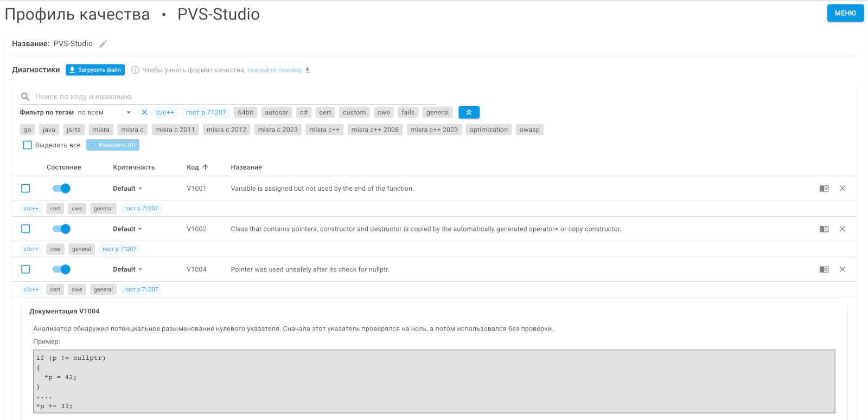The image size is (868, 420).
Task: Click the 'Название' column header
Action: pyautogui.click(x=246, y=167)
